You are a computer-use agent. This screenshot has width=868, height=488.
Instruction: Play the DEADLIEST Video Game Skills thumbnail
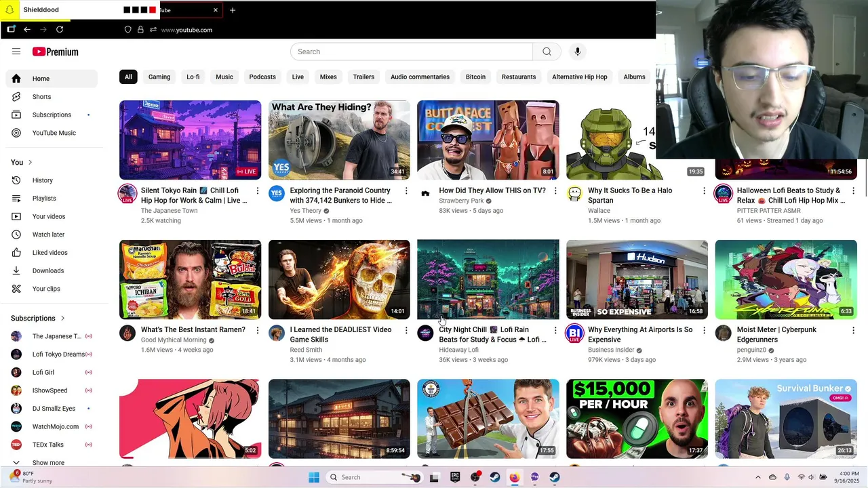339,279
